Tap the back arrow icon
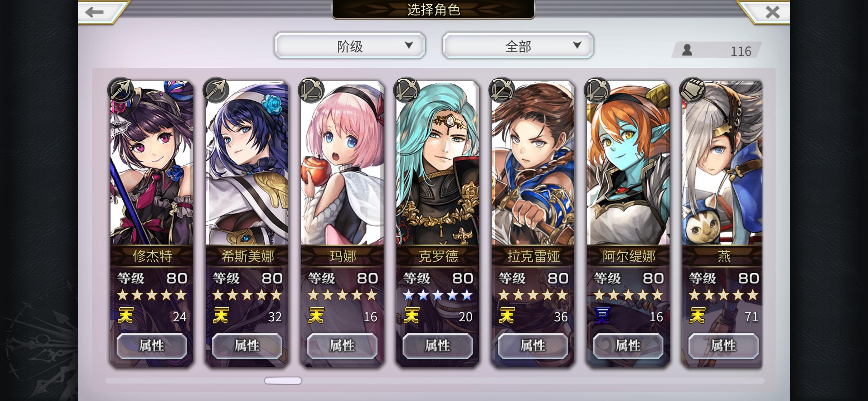The height and width of the screenshot is (401, 868). pos(95,12)
